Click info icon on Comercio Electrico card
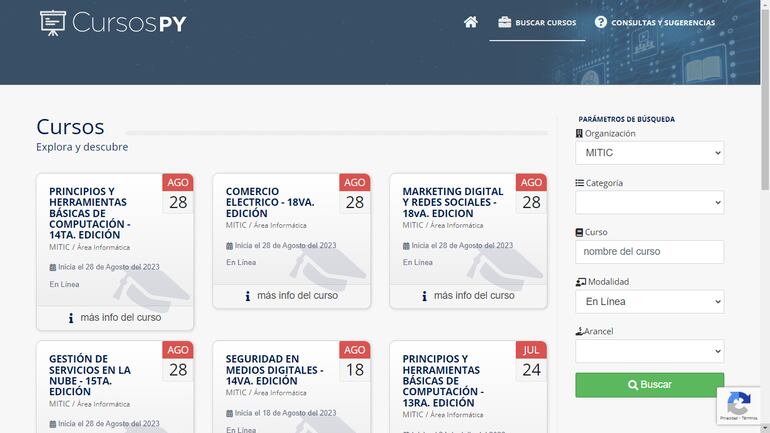Screen dimensions: 770x433 coord(248,296)
